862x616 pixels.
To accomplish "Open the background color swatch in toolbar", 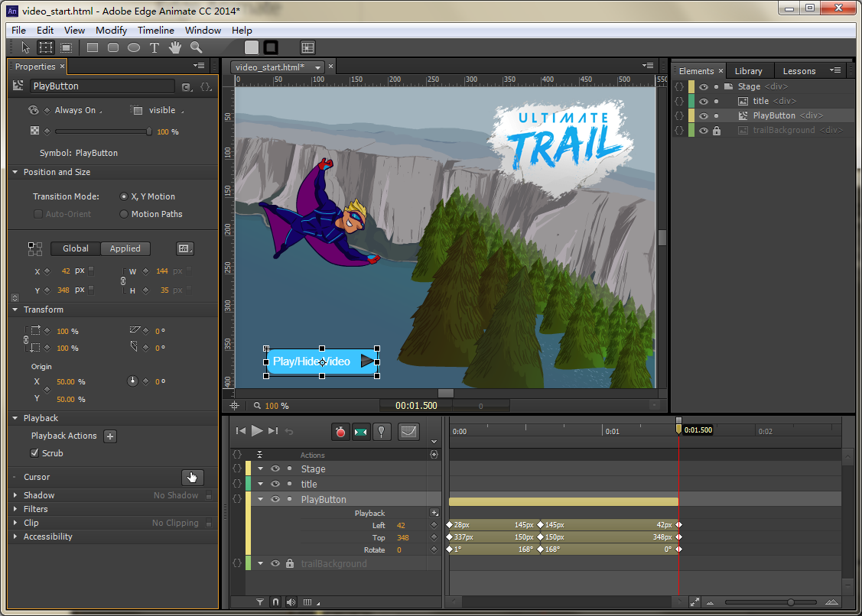I will click(251, 48).
